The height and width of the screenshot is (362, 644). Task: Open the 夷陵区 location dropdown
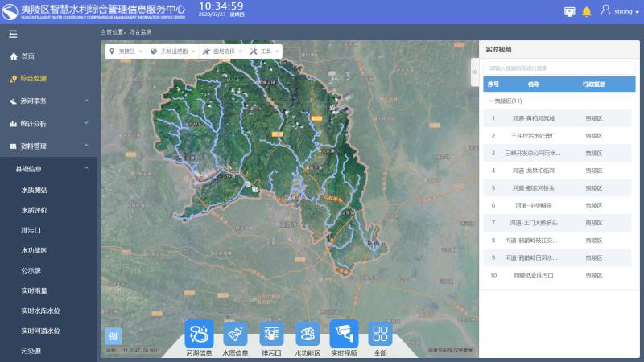point(126,51)
